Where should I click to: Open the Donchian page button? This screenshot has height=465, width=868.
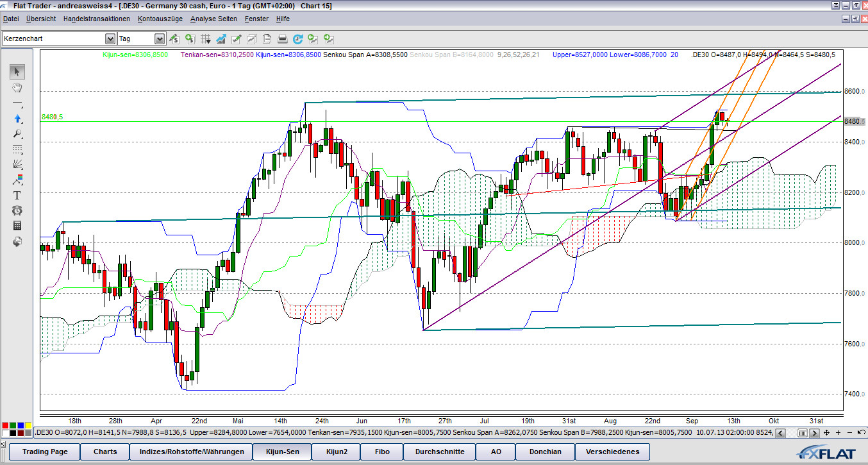coord(546,452)
